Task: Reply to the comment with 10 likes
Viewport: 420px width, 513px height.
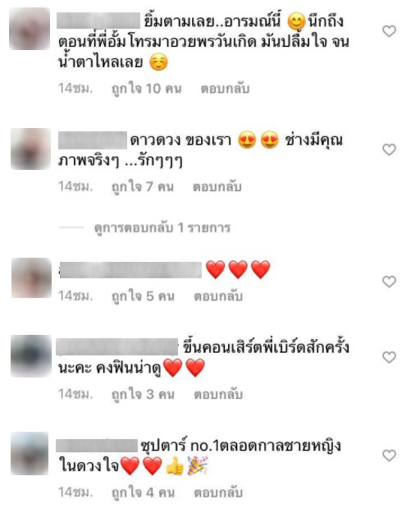Action: [x=226, y=89]
